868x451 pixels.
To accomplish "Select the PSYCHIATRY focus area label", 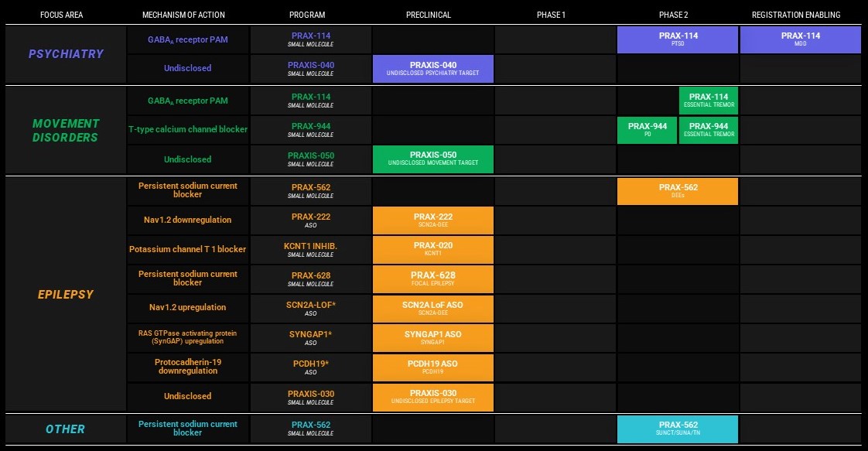I will (66, 54).
